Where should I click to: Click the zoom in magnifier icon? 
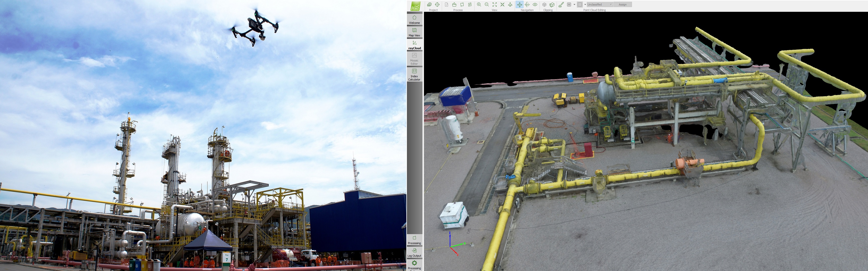[479, 4]
